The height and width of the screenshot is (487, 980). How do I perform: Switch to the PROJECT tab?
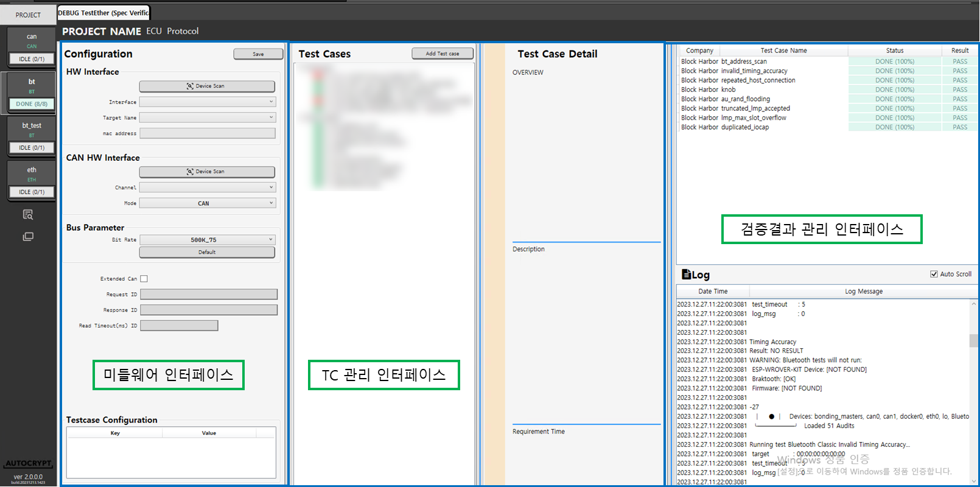[28, 15]
